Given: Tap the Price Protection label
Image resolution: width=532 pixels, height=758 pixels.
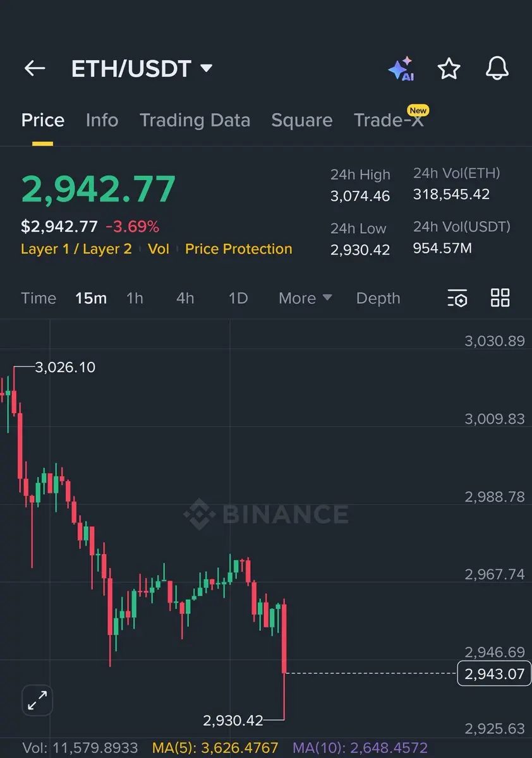Looking at the screenshot, I should tap(239, 249).
